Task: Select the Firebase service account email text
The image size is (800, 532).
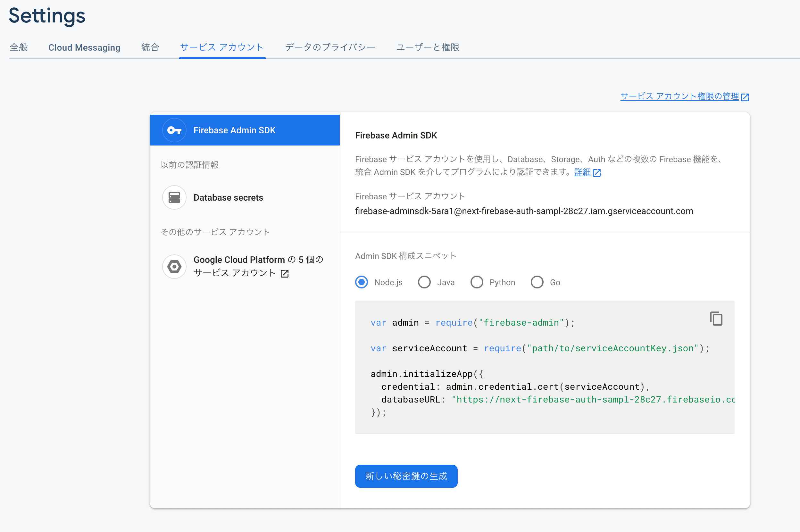Action: pos(524,211)
